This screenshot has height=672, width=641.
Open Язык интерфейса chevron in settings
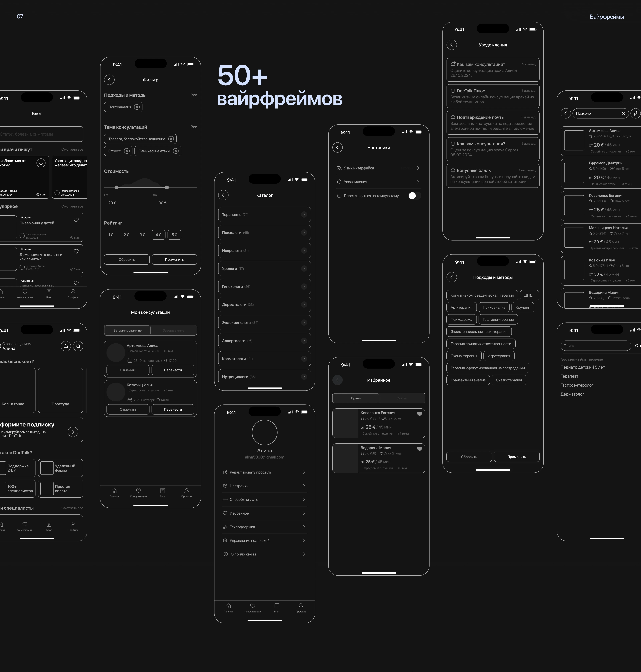418,168
